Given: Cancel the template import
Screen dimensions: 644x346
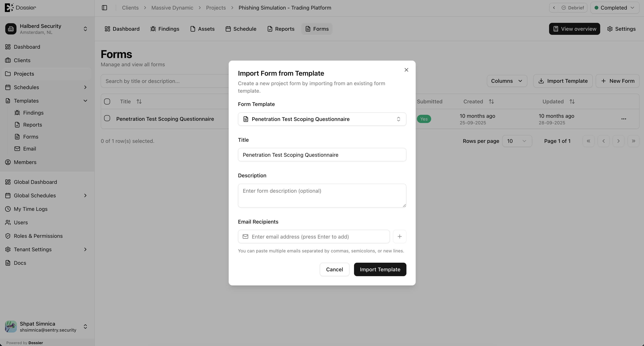Looking at the screenshot, I should [x=334, y=269].
